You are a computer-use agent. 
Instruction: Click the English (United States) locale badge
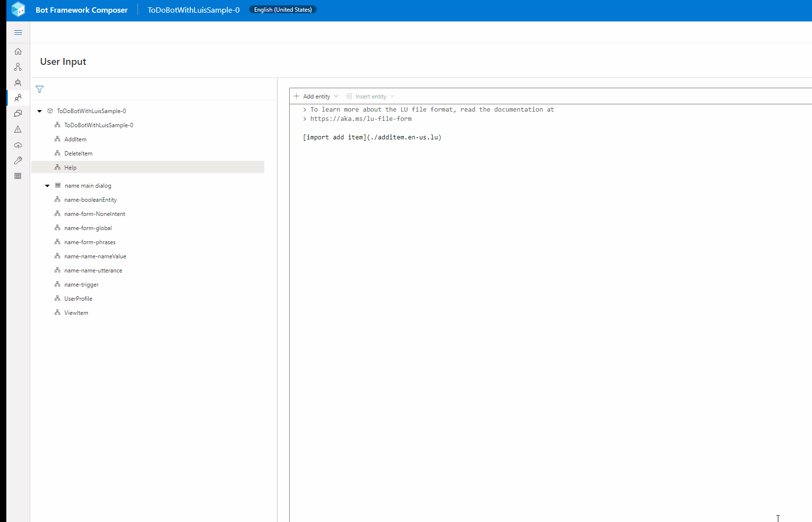283,9
